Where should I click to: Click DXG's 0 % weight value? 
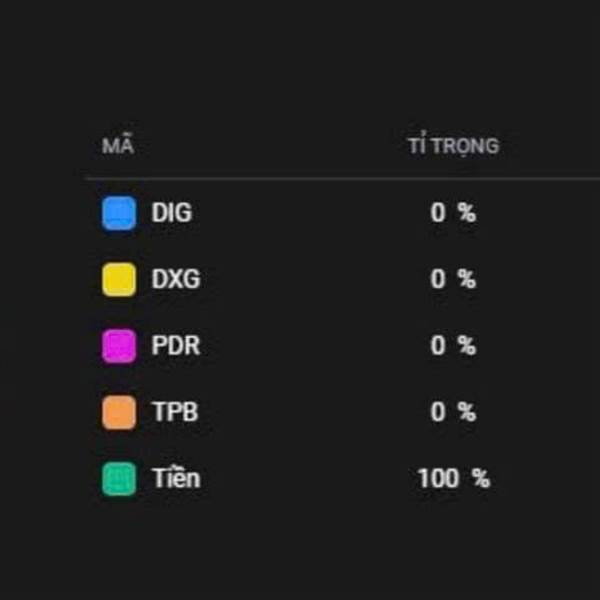453,279
